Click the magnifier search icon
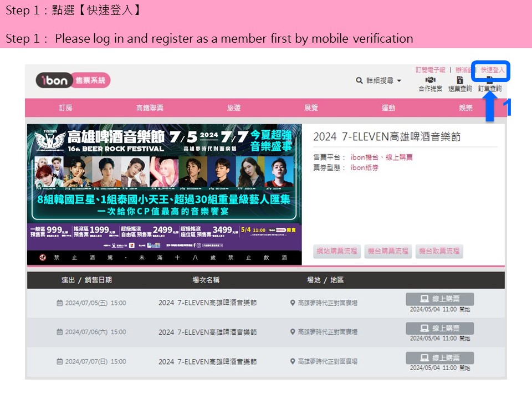Viewport: 532px width, 399px height. (359, 80)
